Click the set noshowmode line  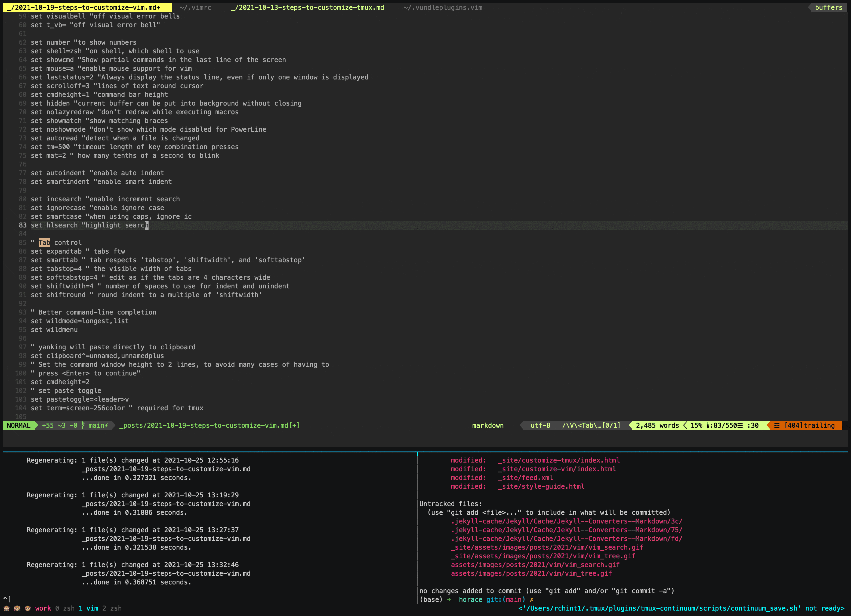(x=149, y=130)
